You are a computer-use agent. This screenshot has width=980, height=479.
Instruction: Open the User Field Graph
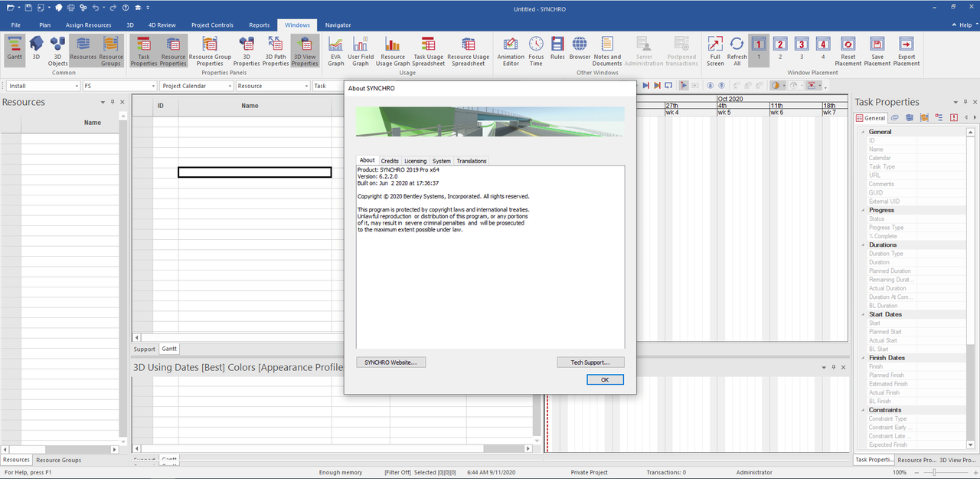click(x=361, y=51)
